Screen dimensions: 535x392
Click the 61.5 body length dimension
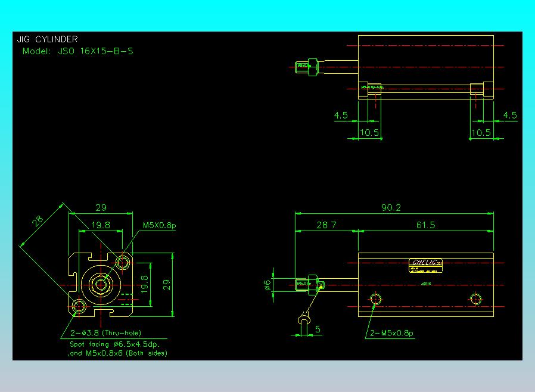click(x=425, y=225)
